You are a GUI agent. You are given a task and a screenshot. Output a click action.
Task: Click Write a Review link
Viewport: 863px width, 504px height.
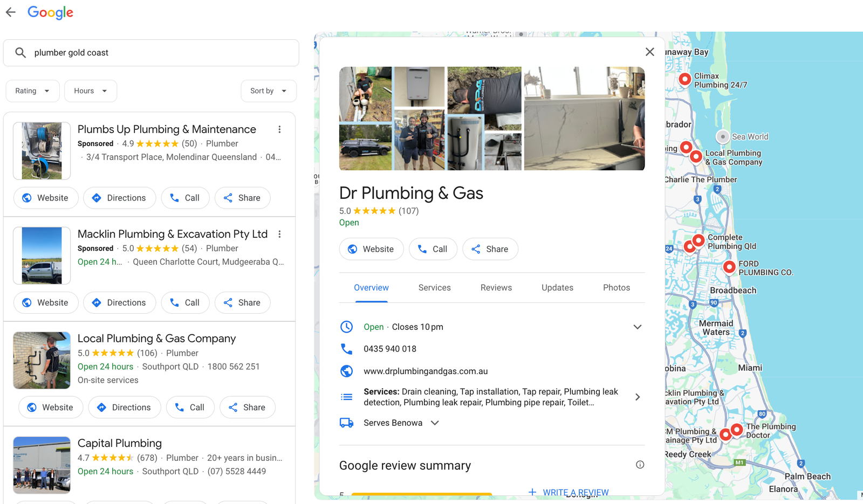coord(569,492)
